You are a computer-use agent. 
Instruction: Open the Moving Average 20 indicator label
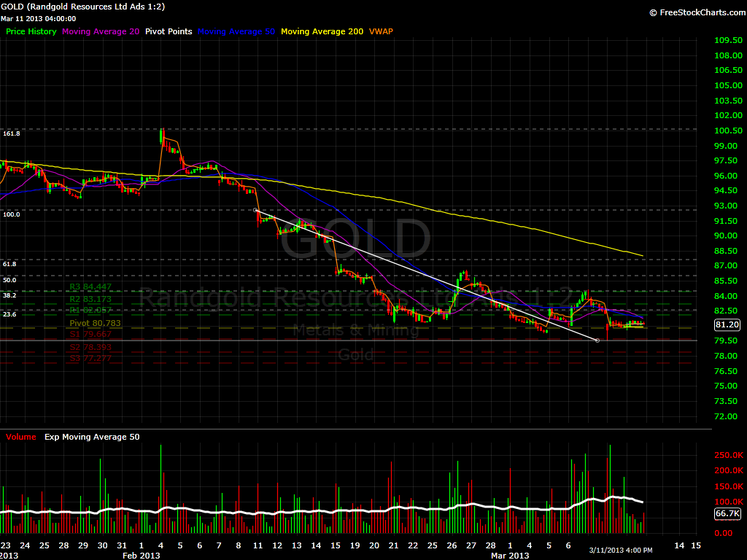(101, 31)
